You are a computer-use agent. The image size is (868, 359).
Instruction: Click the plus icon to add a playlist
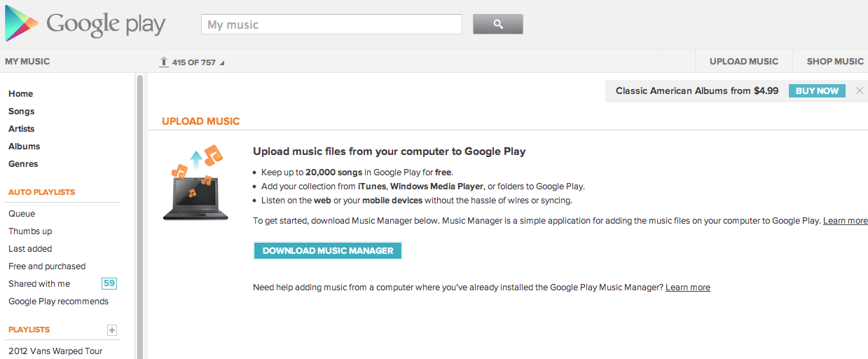point(112,330)
